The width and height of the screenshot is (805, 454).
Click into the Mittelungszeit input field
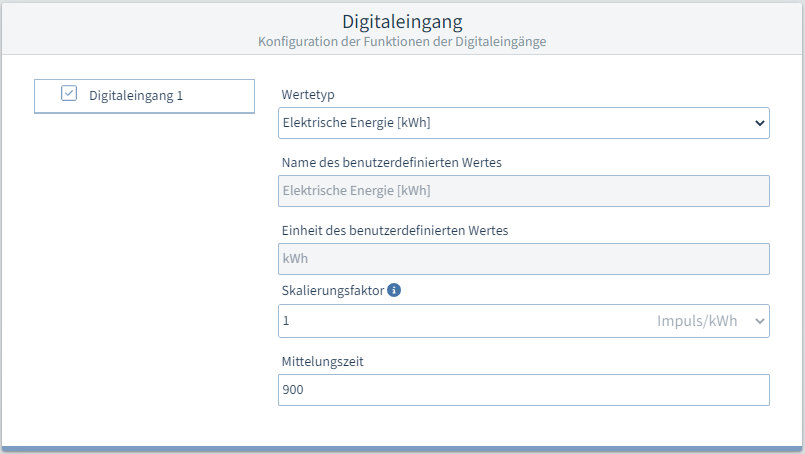523,390
